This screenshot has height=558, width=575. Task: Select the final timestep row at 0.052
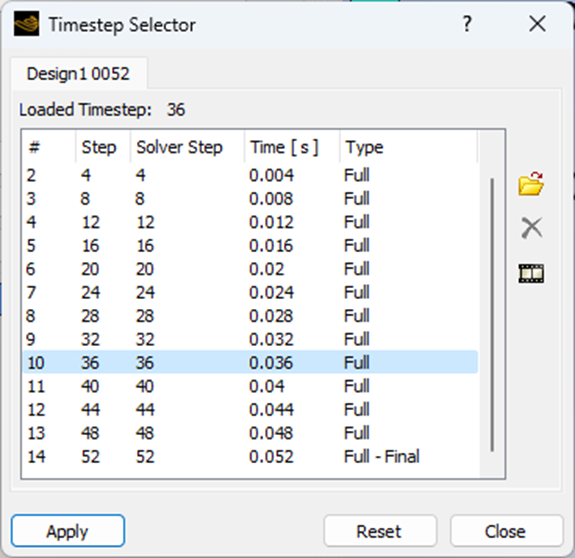[x=250, y=456]
